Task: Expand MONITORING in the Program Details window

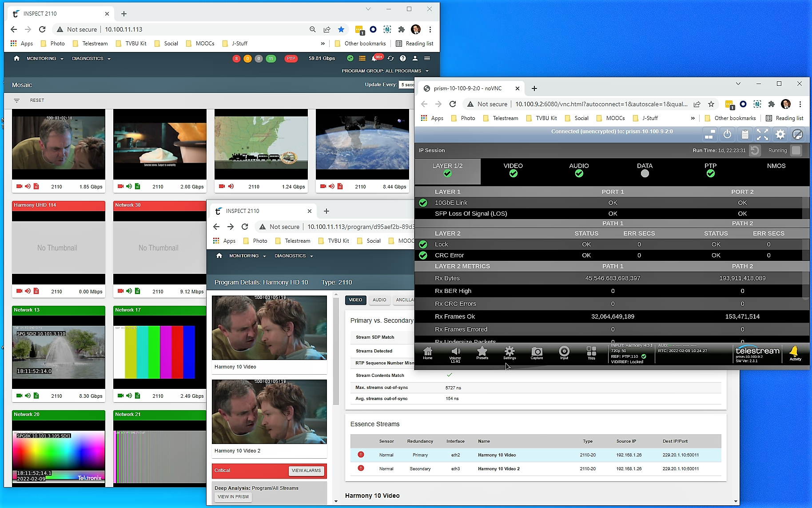Action: 247,256
